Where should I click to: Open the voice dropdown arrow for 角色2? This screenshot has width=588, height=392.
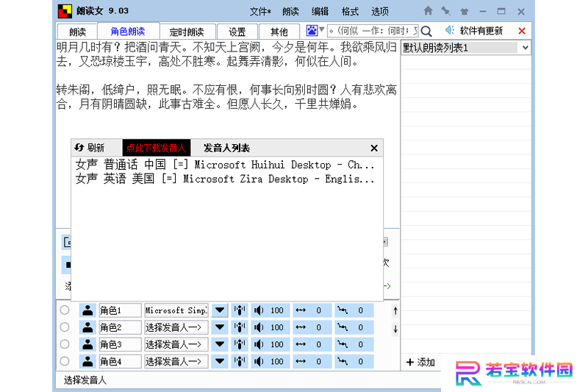click(x=220, y=327)
